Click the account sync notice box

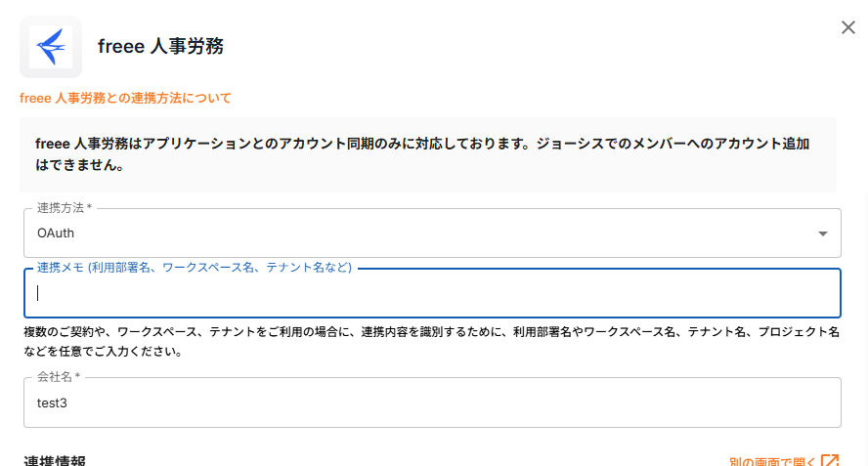tap(428, 154)
